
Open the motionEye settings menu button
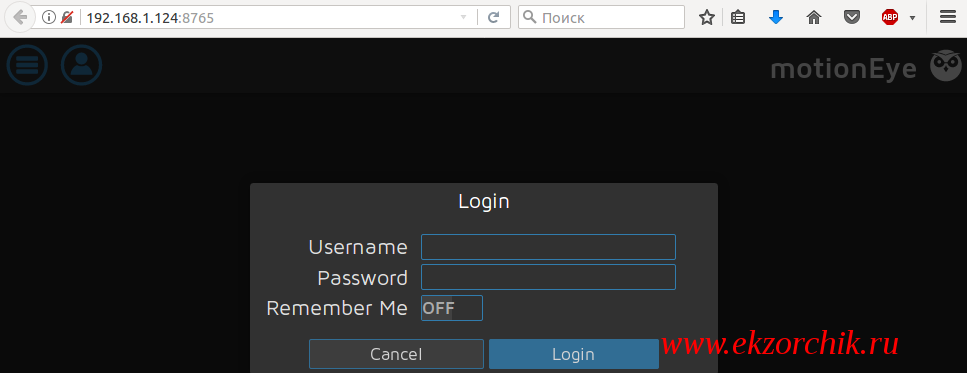point(27,65)
